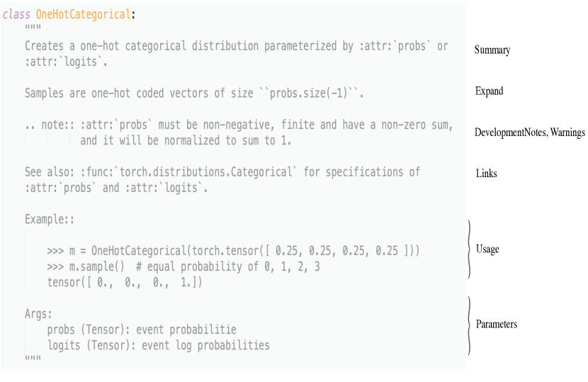Click the DevelopmentNotes, Warnings label
The image size is (588, 382).
(x=529, y=133)
